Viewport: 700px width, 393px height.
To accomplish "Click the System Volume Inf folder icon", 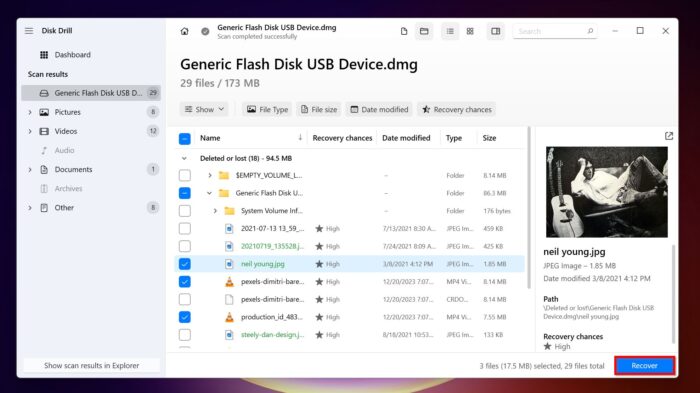I will coord(229,211).
